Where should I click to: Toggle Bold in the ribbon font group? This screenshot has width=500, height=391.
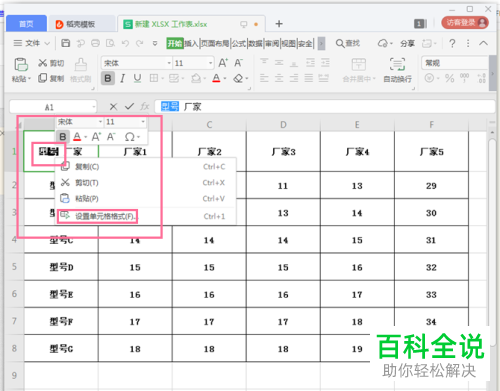tap(108, 79)
